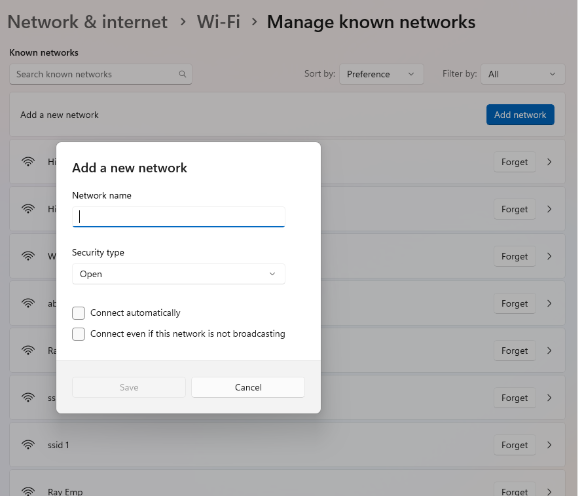579x496 pixels.
Task: Click the breadcrumb arrow after Wi-Fi
Action: 254,22
